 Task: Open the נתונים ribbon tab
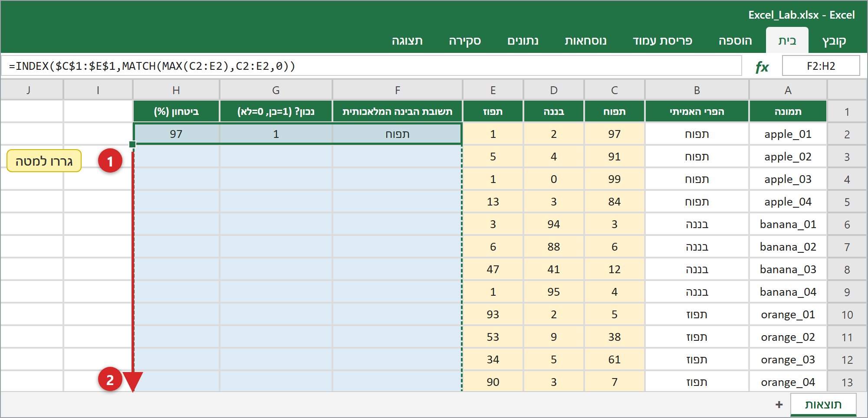pyautogui.click(x=523, y=41)
